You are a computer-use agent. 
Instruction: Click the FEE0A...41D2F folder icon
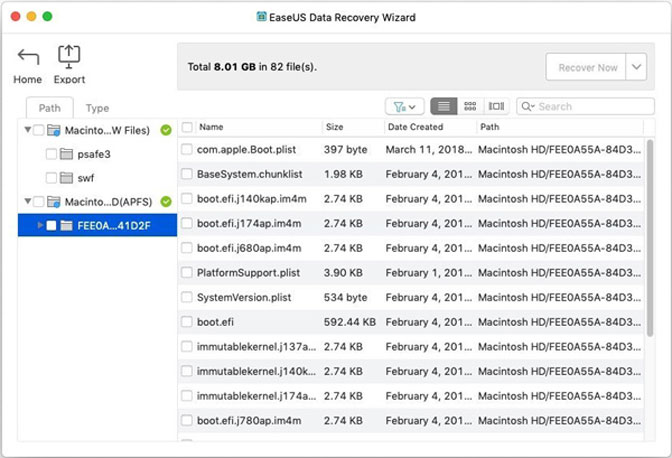[x=66, y=225]
